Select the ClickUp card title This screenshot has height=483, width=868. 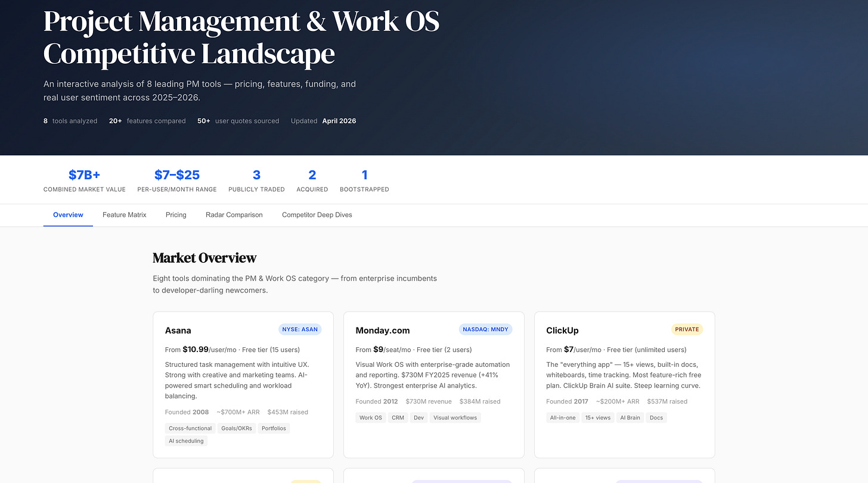562,331
